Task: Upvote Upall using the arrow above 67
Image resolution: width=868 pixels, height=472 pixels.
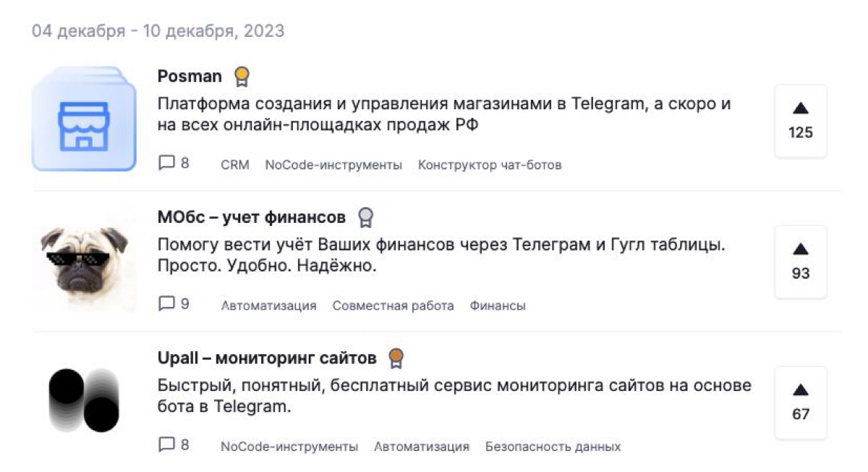Action: (x=799, y=391)
